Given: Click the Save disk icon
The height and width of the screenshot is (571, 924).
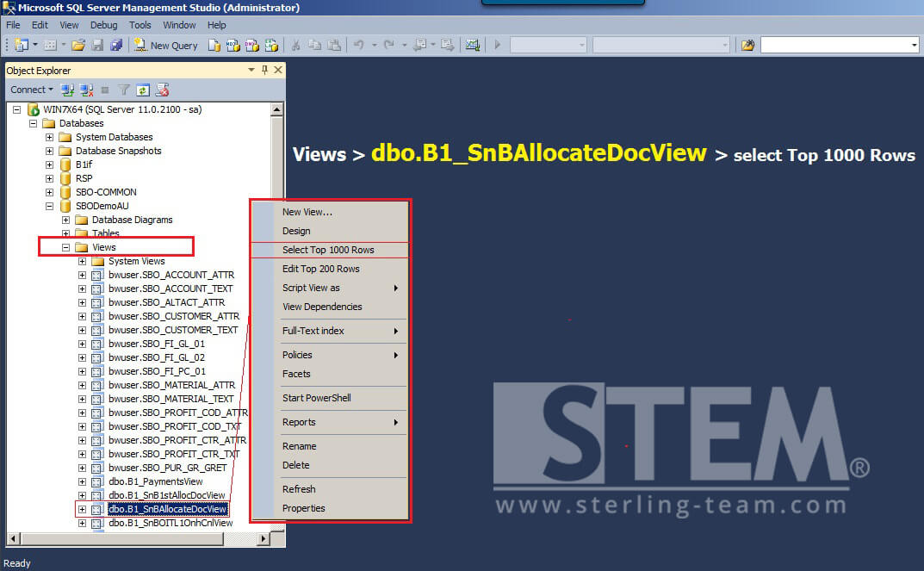Looking at the screenshot, I should tap(97, 45).
